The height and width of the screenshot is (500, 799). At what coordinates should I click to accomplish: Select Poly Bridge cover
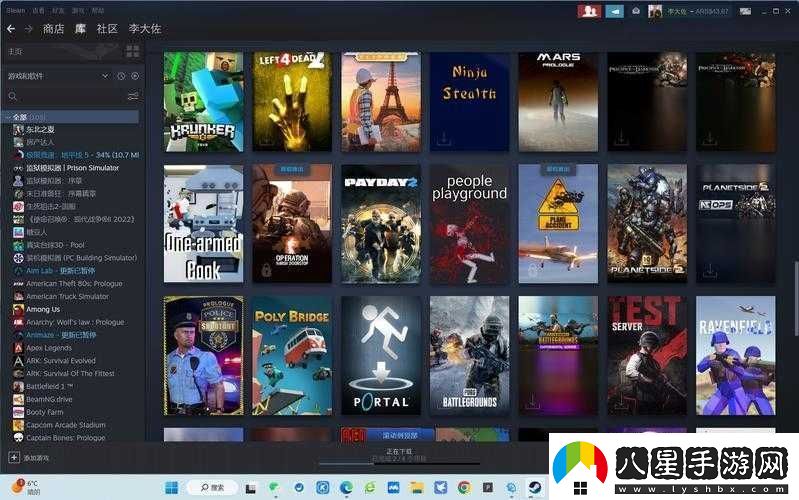(x=292, y=355)
